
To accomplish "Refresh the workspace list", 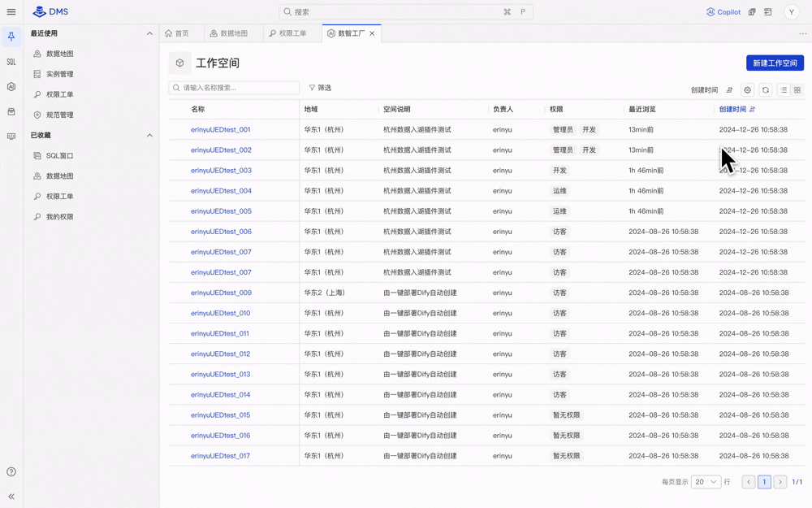I will click(766, 90).
